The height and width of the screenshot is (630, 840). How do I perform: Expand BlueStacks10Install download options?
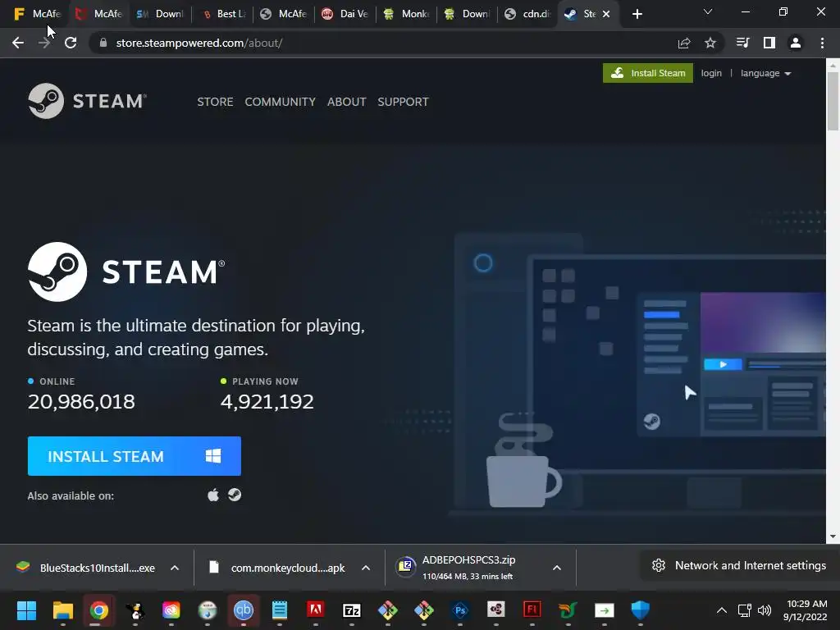[175, 568]
